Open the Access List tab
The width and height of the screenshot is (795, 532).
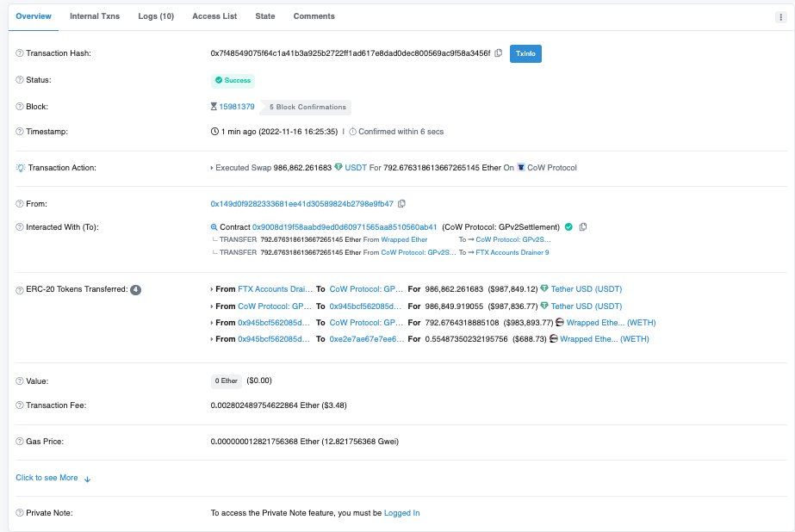[214, 16]
